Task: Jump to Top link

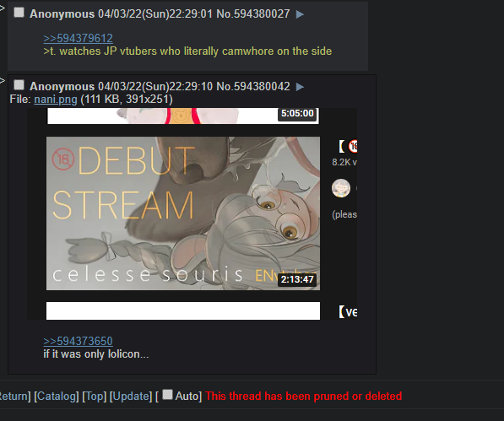Action: 95,397
